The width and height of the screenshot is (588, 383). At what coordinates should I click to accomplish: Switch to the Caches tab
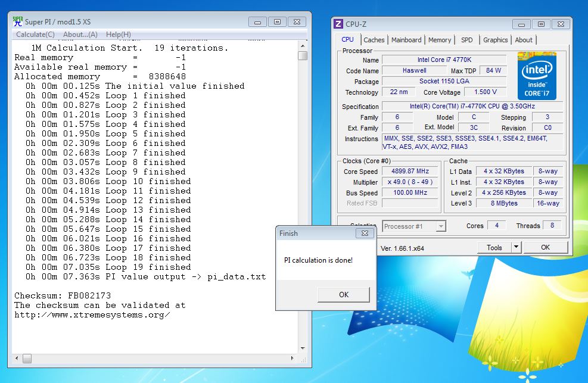coord(374,40)
